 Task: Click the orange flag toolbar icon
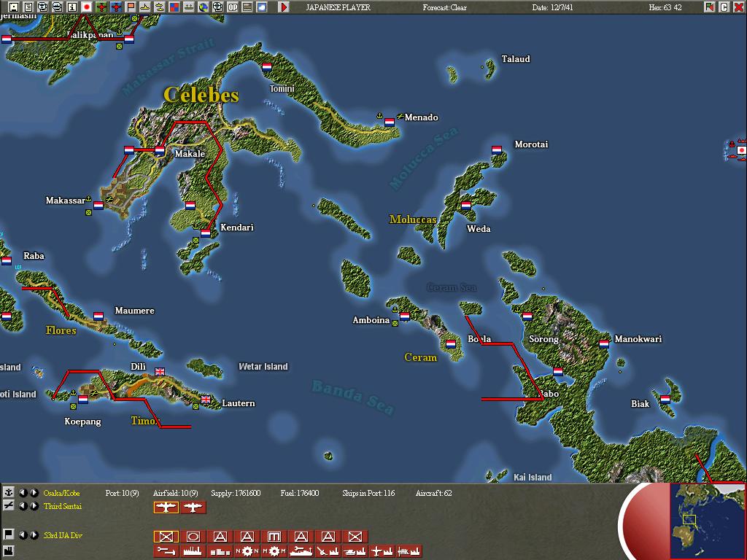click(x=131, y=7)
